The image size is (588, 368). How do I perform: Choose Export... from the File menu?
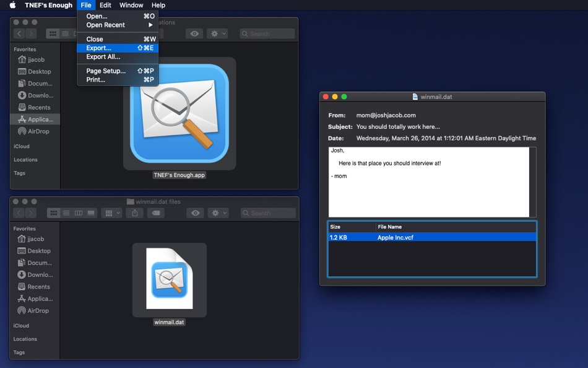click(118, 48)
